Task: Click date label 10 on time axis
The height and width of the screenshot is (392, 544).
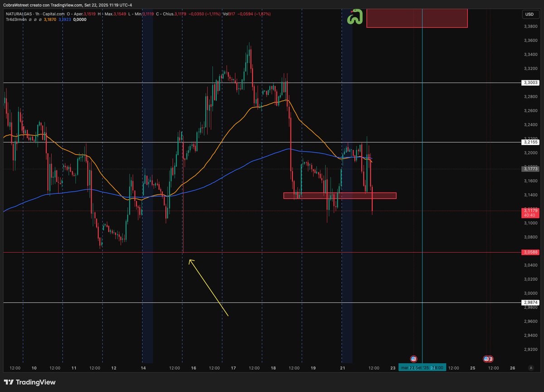Action: pos(34,368)
